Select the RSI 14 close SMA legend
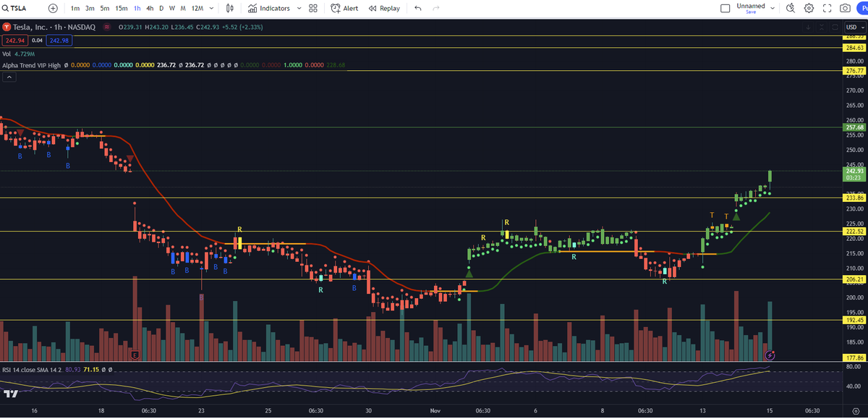This screenshot has height=419, width=868. coord(32,369)
